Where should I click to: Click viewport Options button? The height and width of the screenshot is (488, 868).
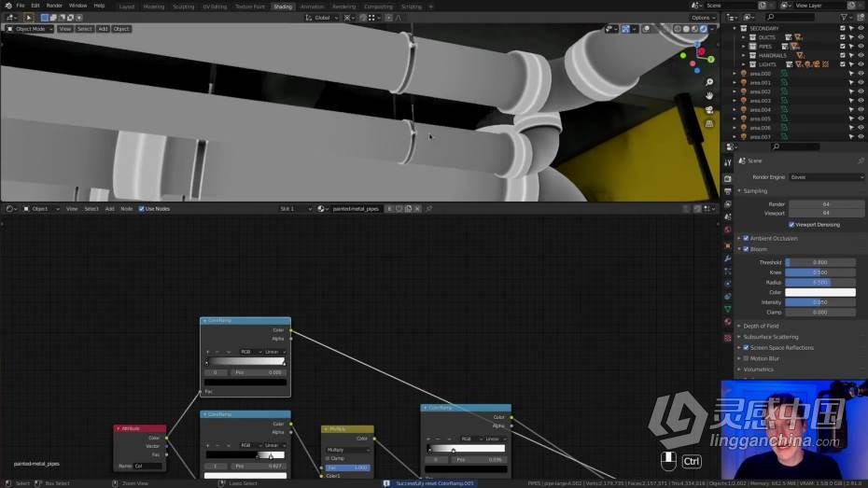703,18
